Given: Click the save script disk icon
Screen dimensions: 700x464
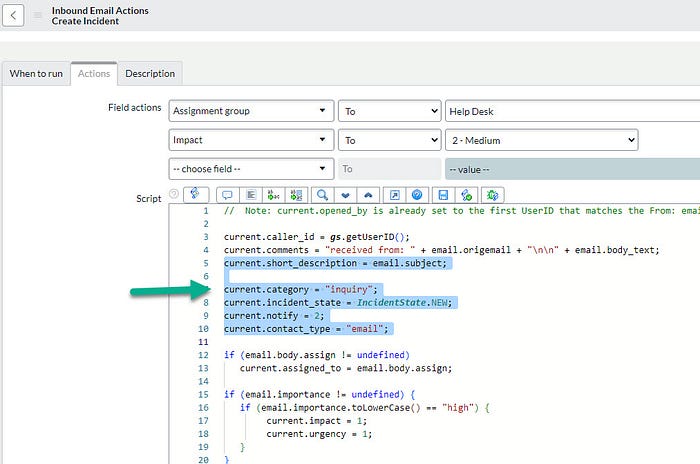Looking at the screenshot, I should tap(443, 194).
